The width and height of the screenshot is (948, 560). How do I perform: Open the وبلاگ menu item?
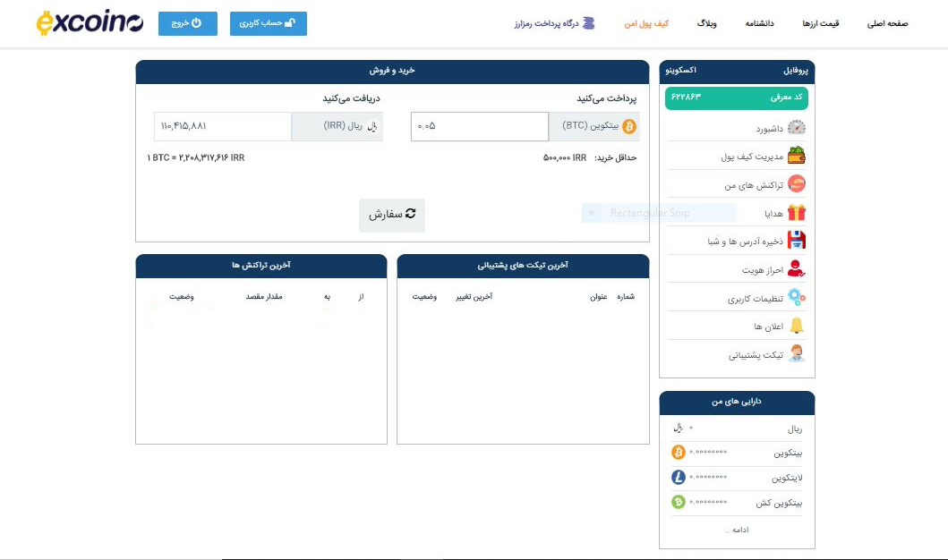(x=707, y=23)
